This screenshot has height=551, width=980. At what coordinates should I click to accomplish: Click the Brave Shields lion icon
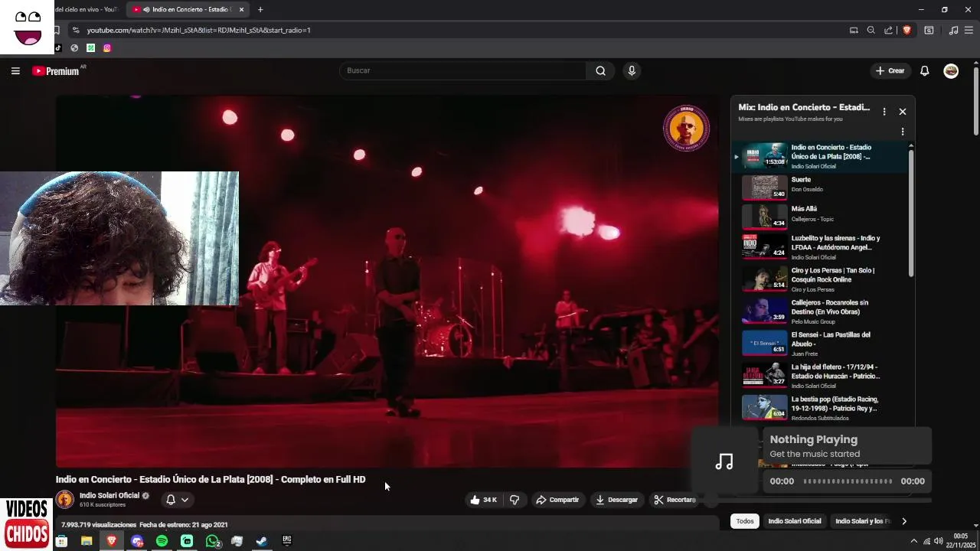907,30
